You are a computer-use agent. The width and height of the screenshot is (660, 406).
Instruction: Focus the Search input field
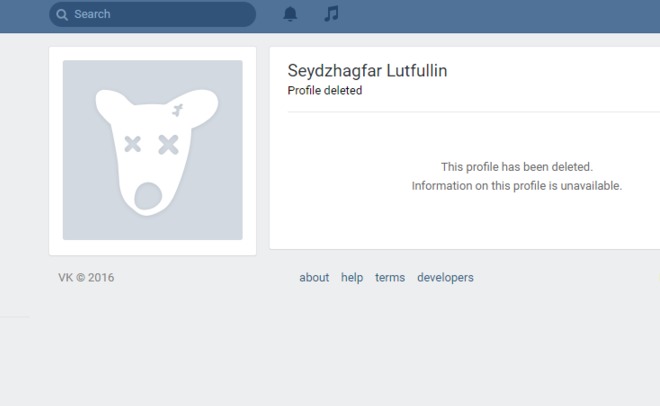coord(160,14)
